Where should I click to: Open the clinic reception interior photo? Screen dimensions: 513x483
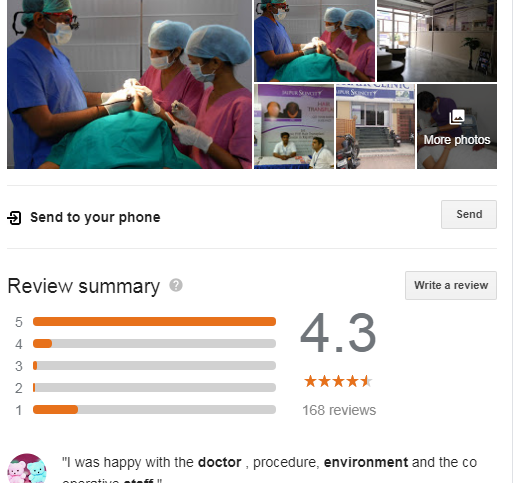pyautogui.click(x=437, y=41)
